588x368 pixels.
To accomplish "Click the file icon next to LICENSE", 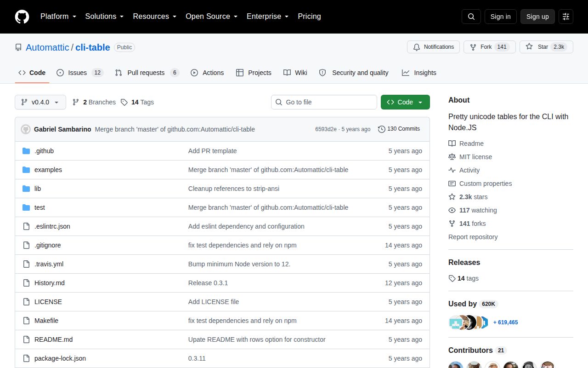I will pyautogui.click(x=26, y=302).
